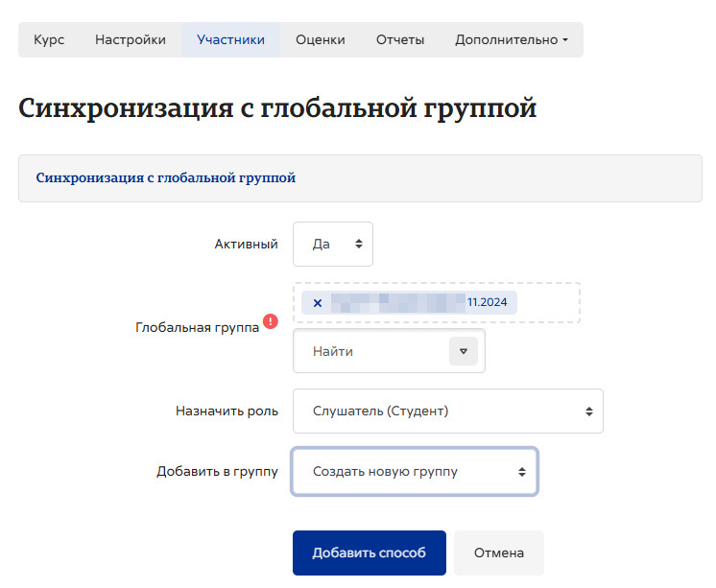Image resolution: width=716 pixels, height=588 pixels.
Task: Open the Активный dropdown set to Да
Action: [x=333, y=245]
